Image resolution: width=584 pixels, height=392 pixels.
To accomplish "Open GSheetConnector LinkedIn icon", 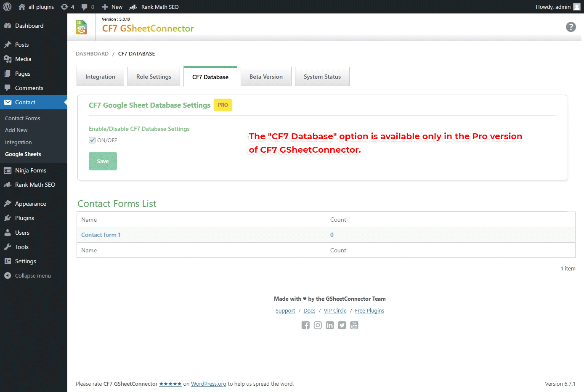I will 330,325.
